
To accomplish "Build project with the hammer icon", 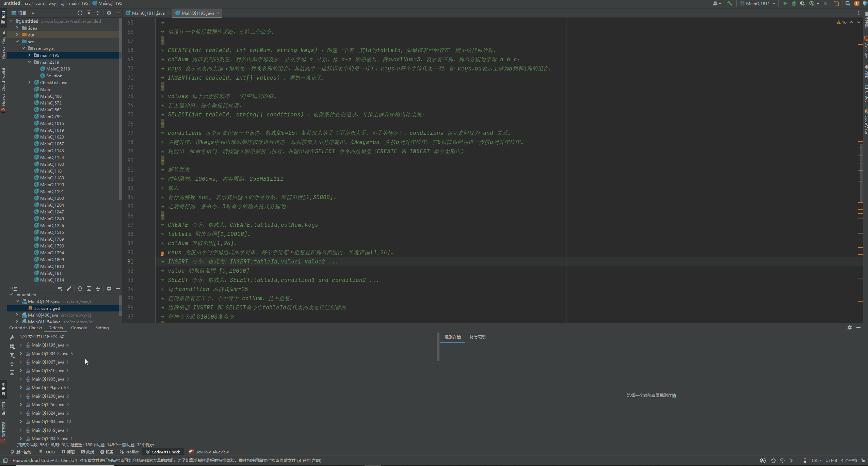I will 729,3.
